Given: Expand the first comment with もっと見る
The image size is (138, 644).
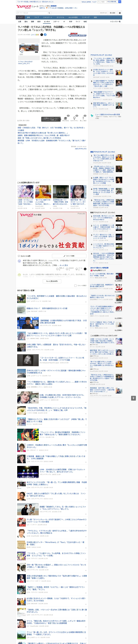Looking at the screenshot, I should (64, 265).
